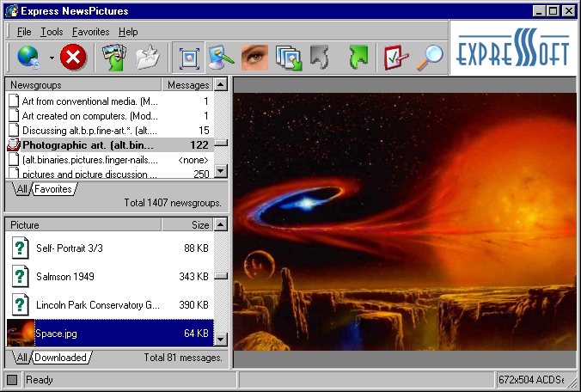Screen dimensions: 581x392
Task: Select the alt.binaries.pictures.finger-nails newsgroup
Action: [x=110, y=160]
